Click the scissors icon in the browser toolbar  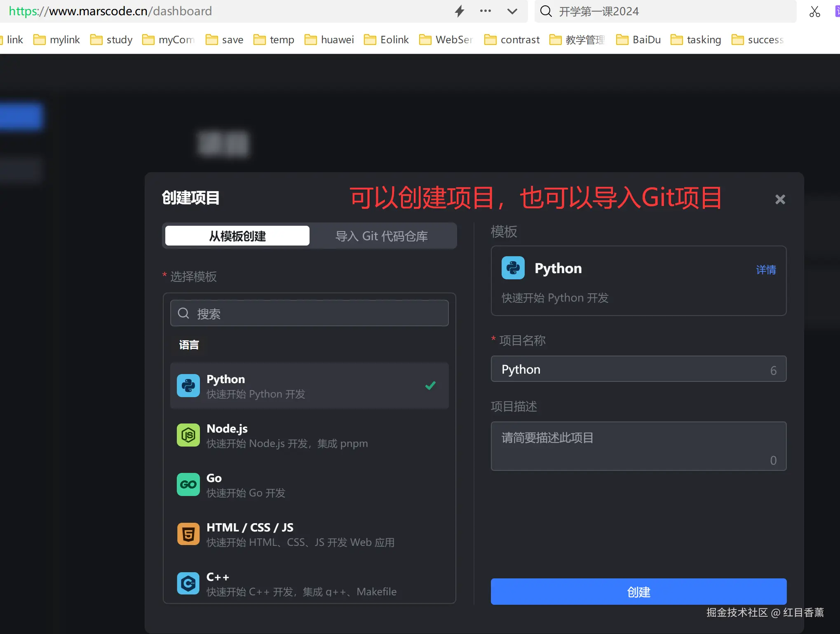click(814, 11)
